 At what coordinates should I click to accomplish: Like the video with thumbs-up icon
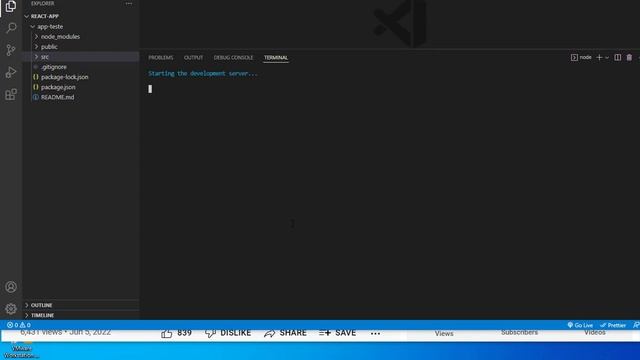pos(167,333)
